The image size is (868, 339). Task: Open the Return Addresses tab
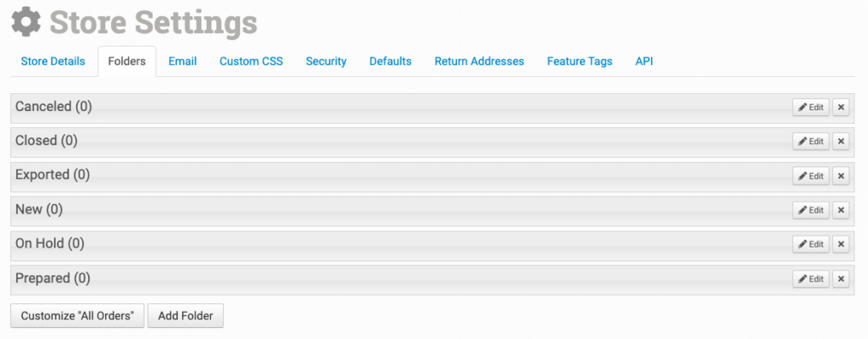coord(479,61)
